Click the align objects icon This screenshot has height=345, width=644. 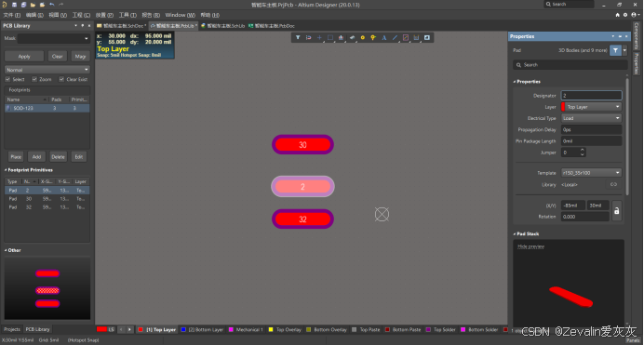tap(341, 37)
